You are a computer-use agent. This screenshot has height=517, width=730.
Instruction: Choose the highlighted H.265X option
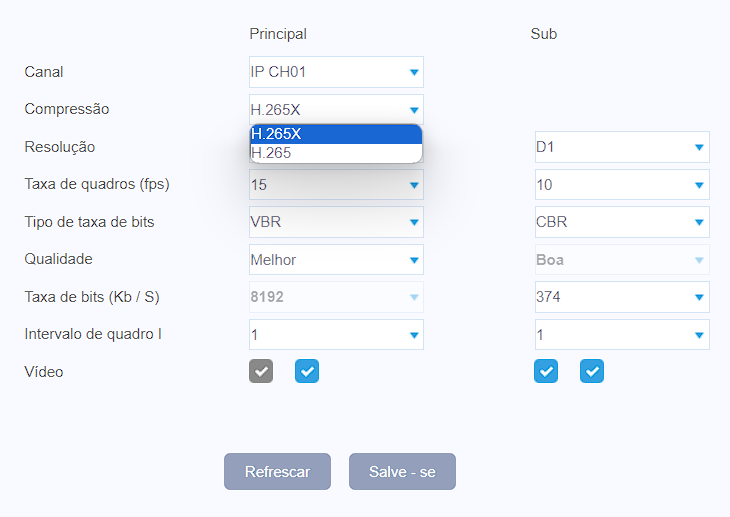tap(336, 134)
